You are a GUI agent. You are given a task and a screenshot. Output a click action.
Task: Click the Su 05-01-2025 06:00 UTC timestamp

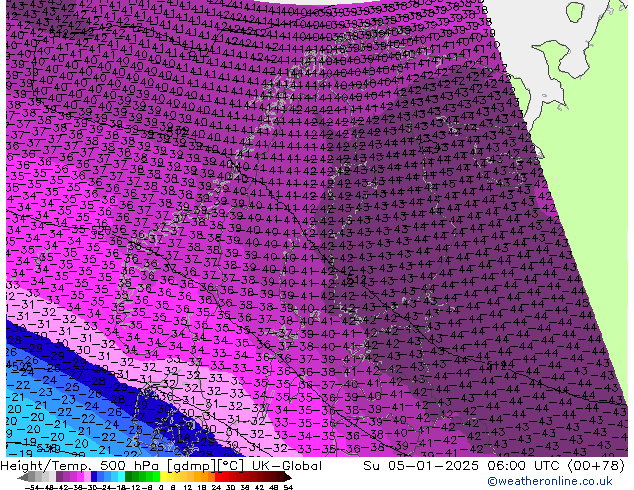(463, 466)
